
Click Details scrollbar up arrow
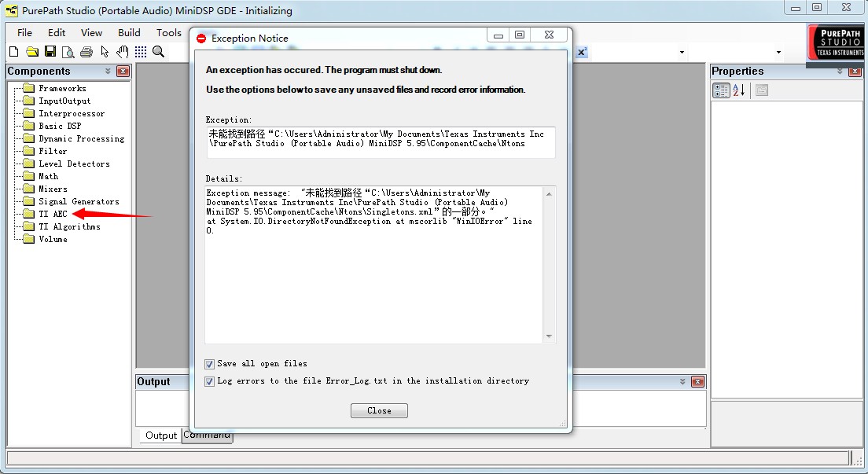tap(549, 194)
